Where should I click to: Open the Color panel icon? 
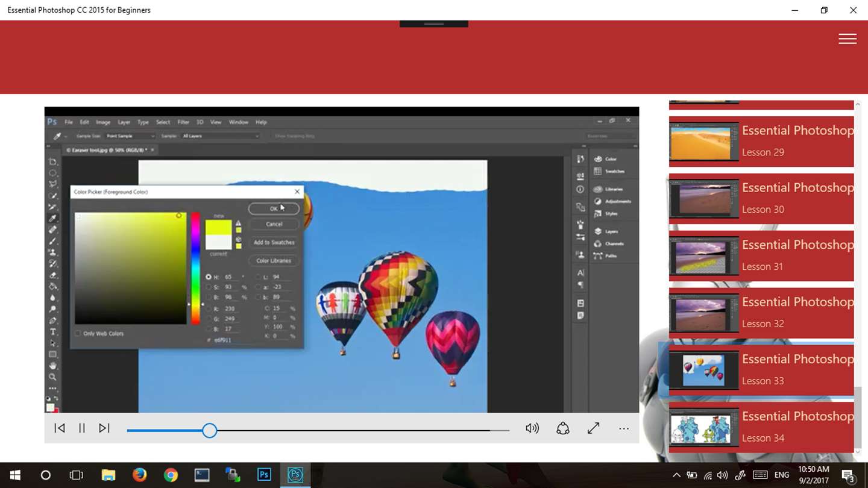pos(598,159)
